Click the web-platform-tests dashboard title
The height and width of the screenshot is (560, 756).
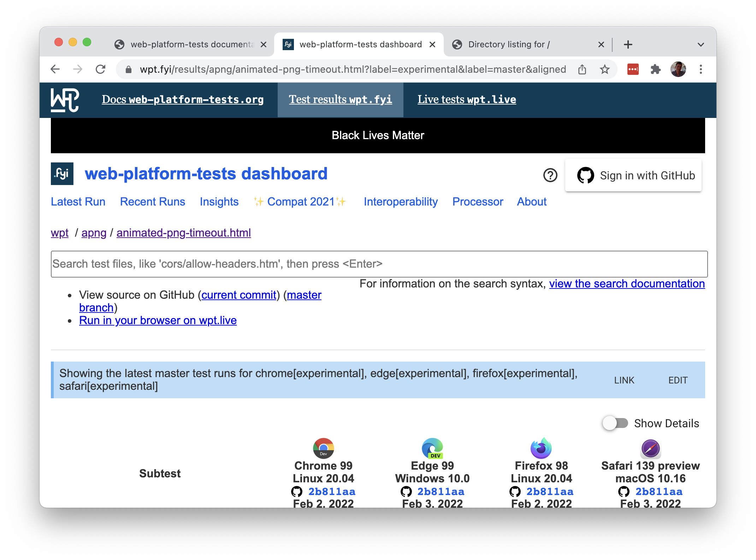(x=206, y=174)
